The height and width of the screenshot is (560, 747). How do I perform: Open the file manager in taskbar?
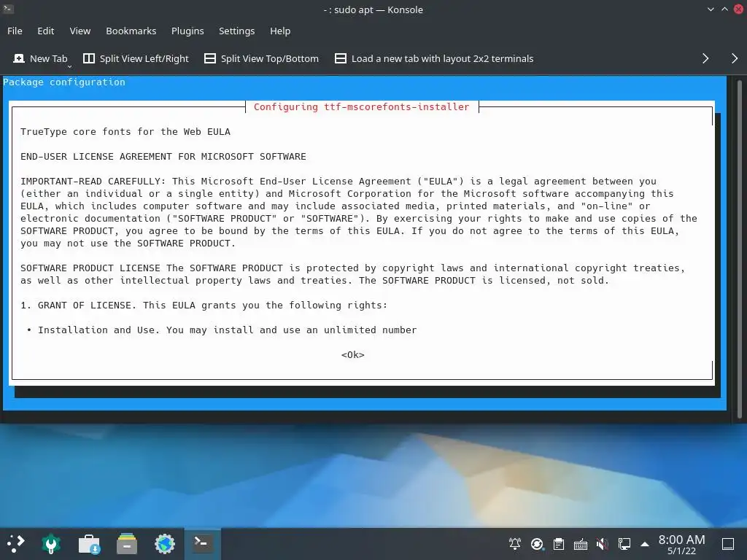coord(127,544)
